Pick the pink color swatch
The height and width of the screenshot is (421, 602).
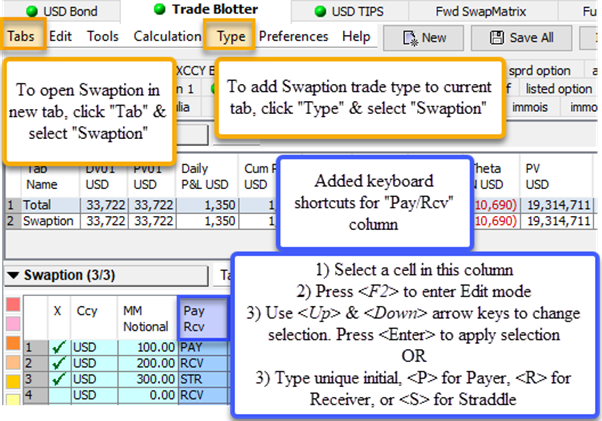[x=13, y=324]
